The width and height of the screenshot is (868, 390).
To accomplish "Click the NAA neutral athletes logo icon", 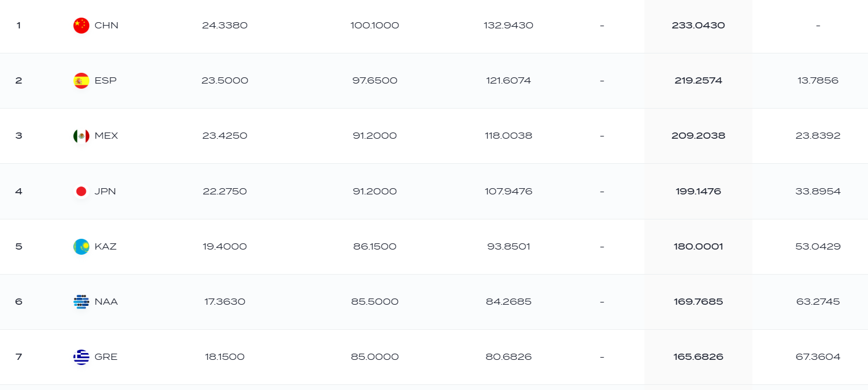I will 81,302.
